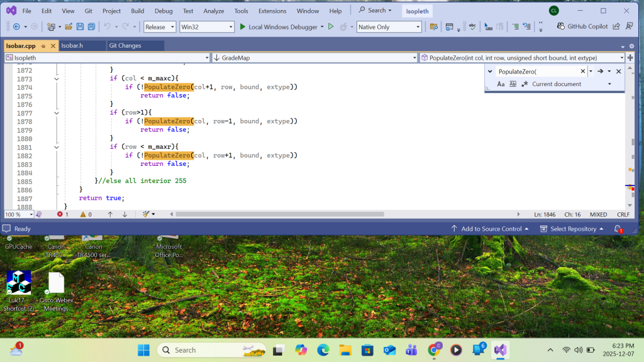Click the navigate backward arrow icon
The width and height of the screenshot is (644, 362).
(16, 27)
